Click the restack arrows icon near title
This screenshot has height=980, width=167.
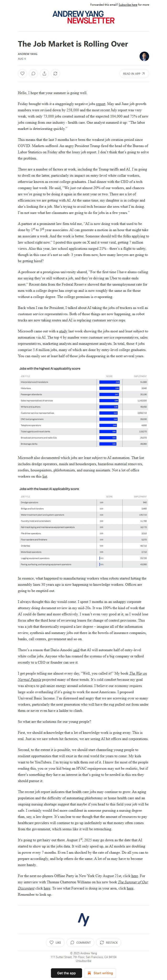[56, 73]
